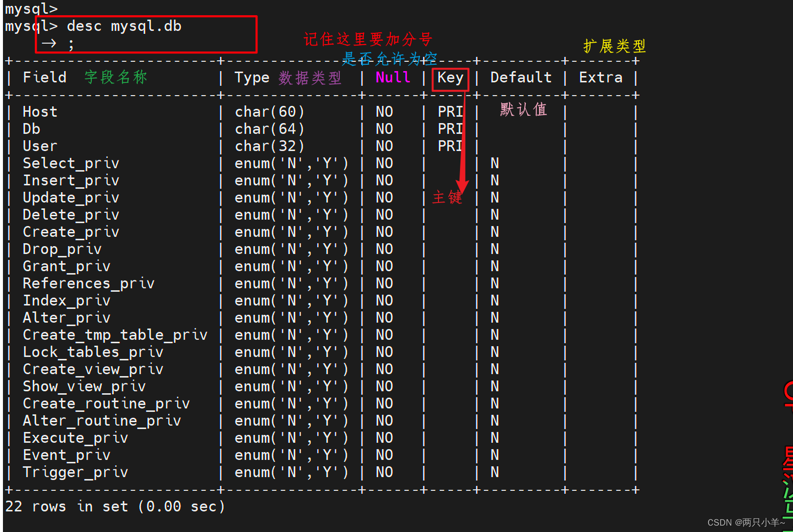Click the 'Create_tmp_table_priv' field name

pyautogui.click(x=115, y=335)
